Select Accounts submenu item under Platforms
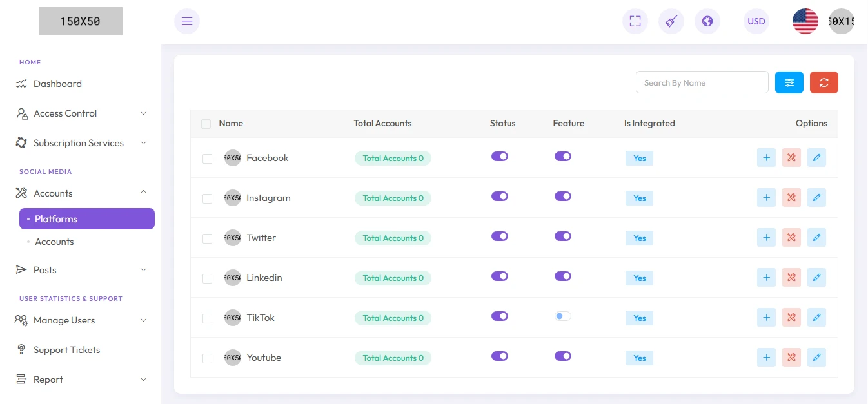868x404 pixels. (54, 242)
